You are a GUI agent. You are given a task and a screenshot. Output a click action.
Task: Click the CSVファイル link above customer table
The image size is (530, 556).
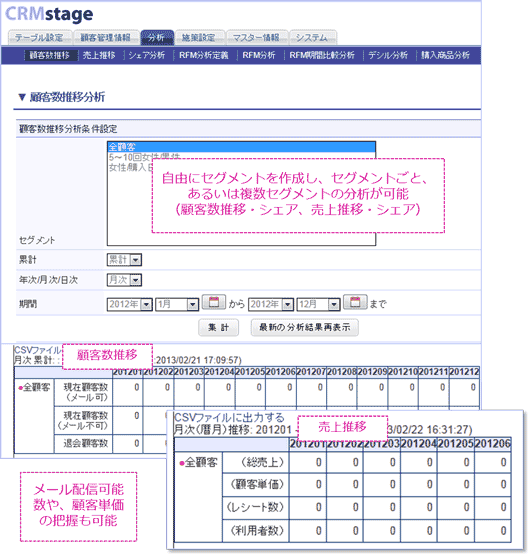(38, 350)
